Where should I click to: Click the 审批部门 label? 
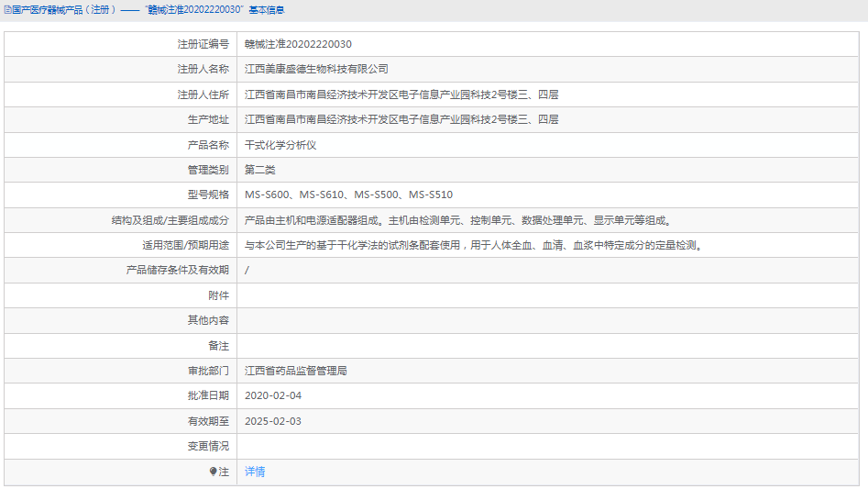pos(208,371)
